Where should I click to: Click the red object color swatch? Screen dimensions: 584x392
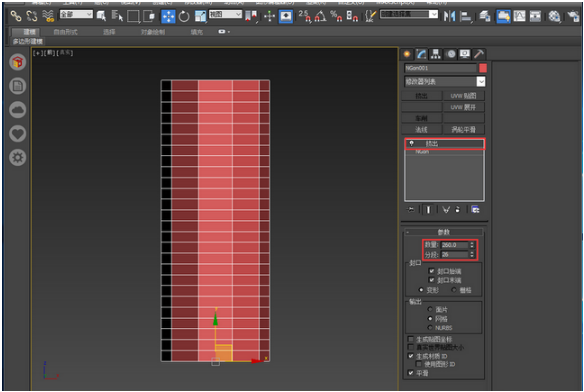click(483, 68)
